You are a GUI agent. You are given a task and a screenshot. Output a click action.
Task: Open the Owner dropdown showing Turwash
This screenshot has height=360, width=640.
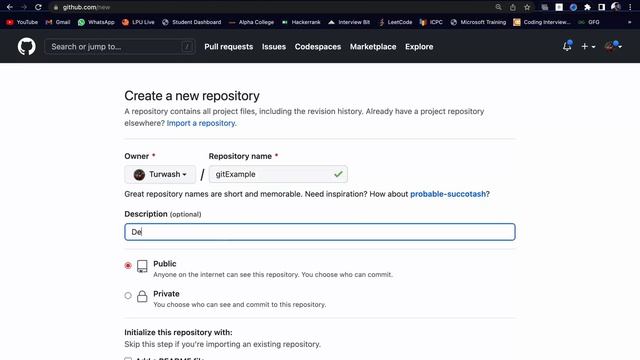[160, 174]
